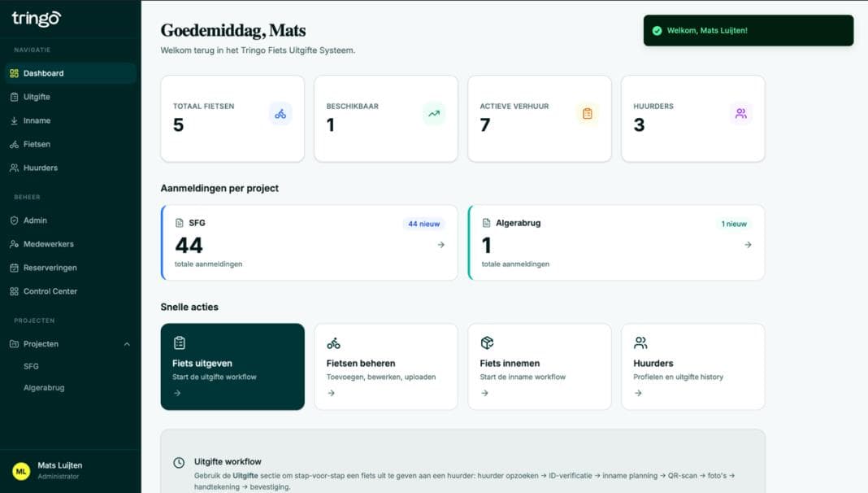
Task: Click the Actieve Verhuur clipboard icon
Action: [x=588, y=114]
